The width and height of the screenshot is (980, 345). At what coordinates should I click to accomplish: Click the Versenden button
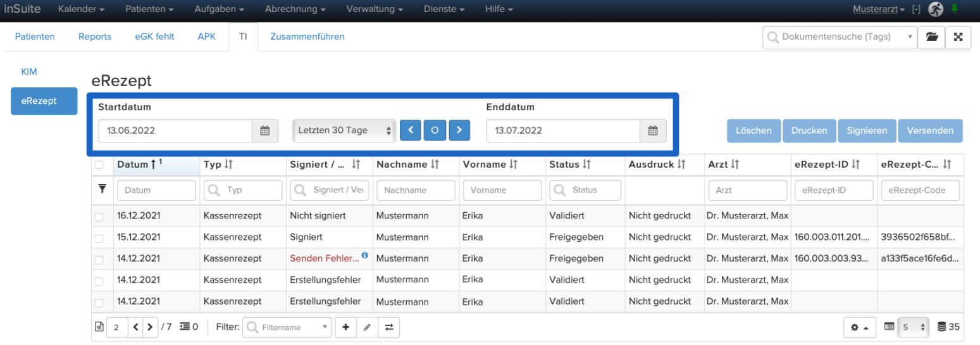pos(930,130)
